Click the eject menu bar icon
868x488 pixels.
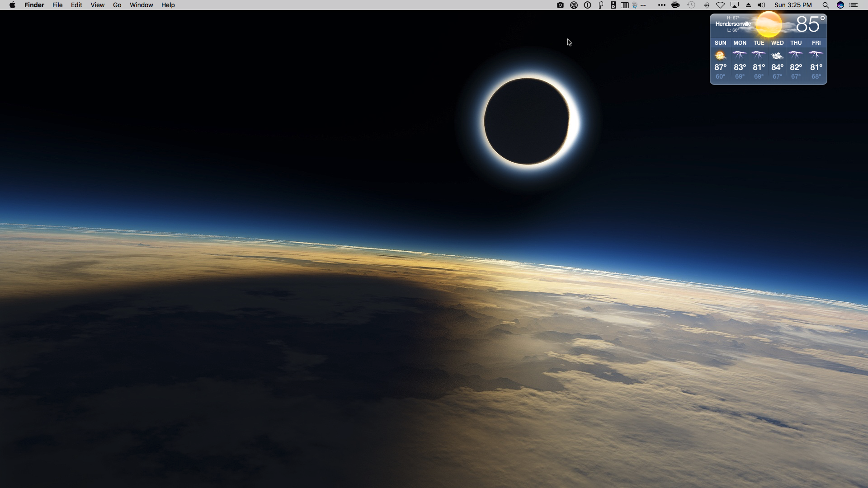point(748,5)
